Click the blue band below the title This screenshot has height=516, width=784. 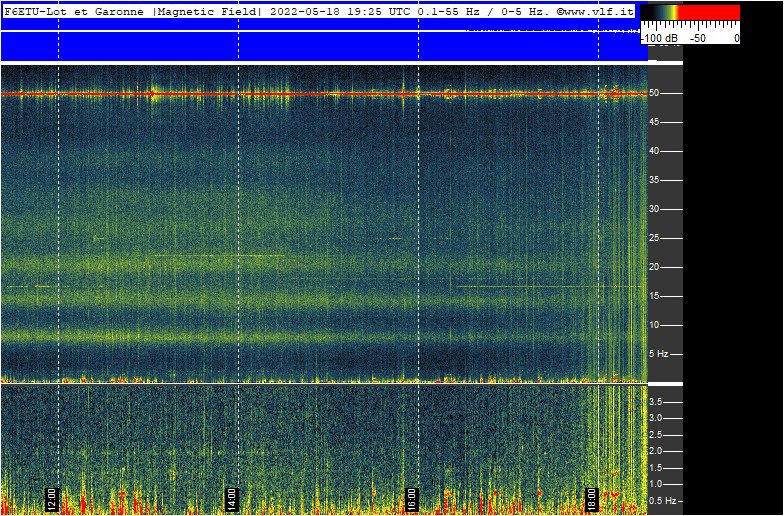pos(320,47)
